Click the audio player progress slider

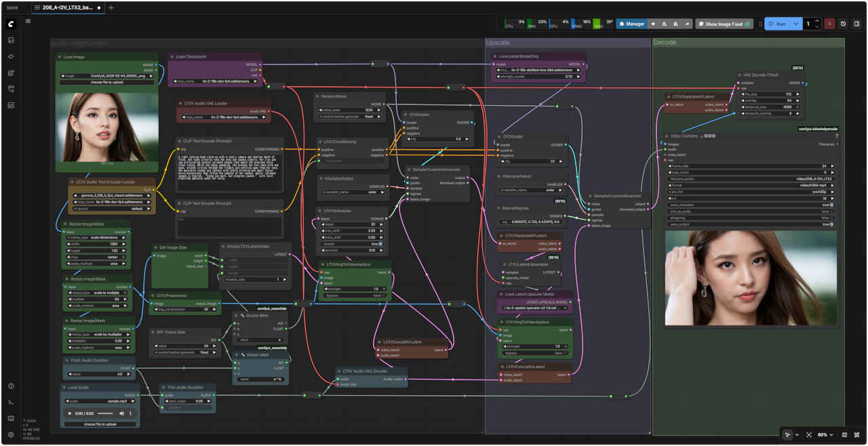coord(105,413)
